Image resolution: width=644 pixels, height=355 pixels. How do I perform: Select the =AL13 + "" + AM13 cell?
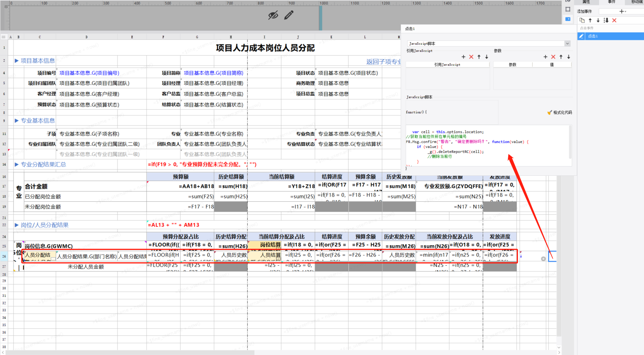tap(173, 225)
